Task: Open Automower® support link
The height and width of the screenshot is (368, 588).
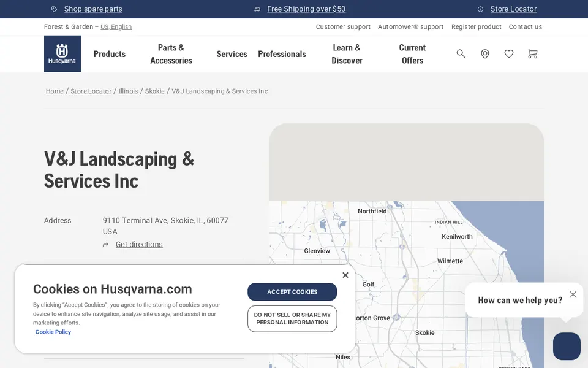Action: click(410, 26)
